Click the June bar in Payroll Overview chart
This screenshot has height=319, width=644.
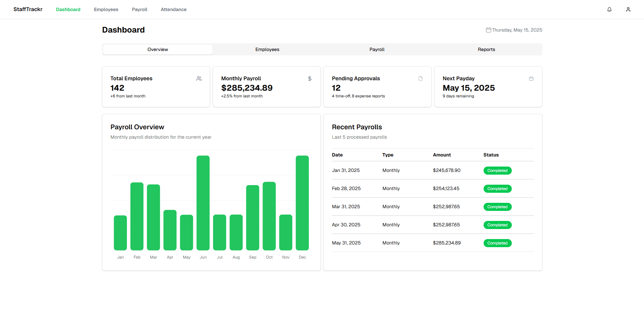pyautogui.click(x=203, y=203)
